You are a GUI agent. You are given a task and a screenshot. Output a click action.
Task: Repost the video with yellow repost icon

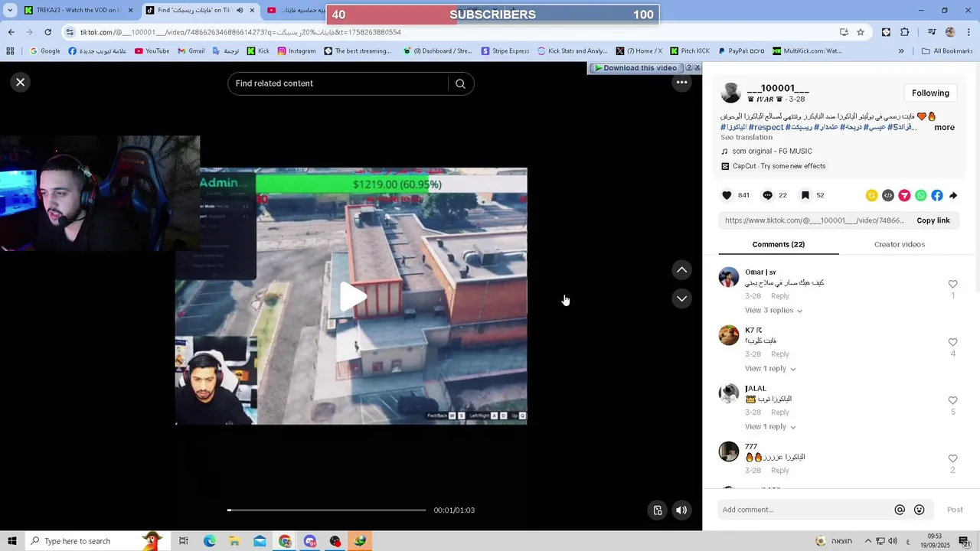pos(871,195)
